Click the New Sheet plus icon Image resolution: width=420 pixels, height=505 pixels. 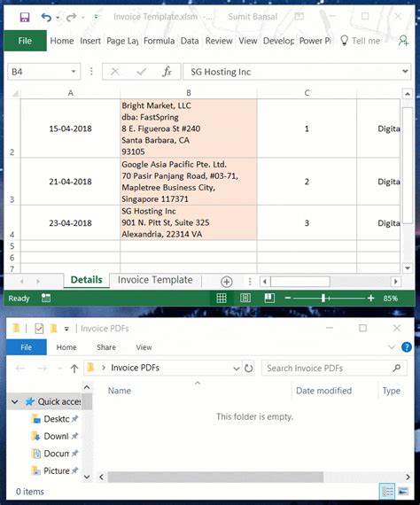coord(227,282)
